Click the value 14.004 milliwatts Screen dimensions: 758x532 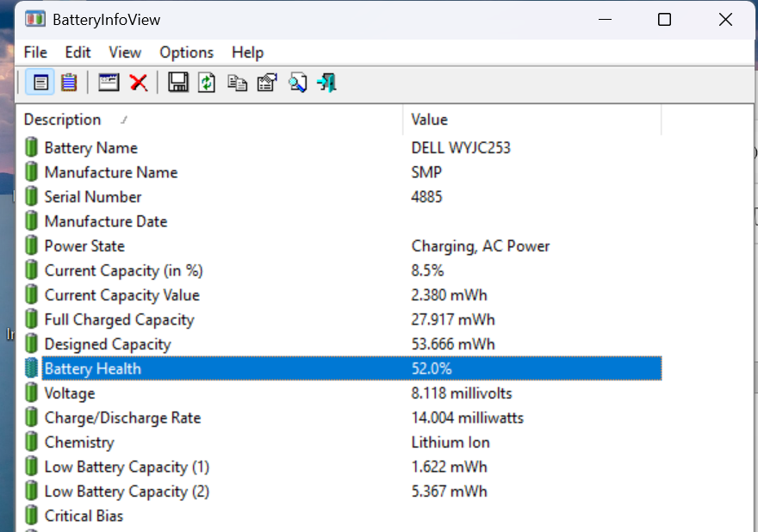coord(467,418)
